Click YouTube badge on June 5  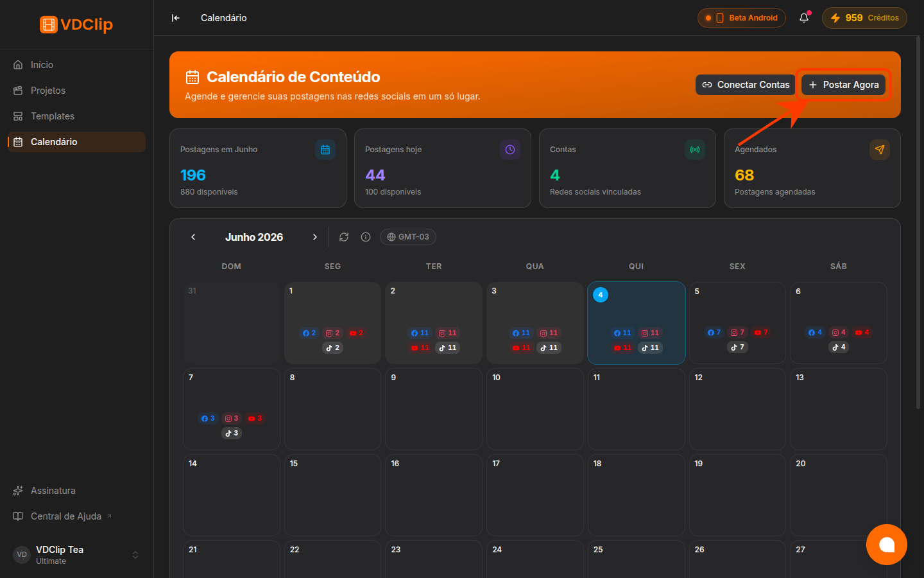761,333
